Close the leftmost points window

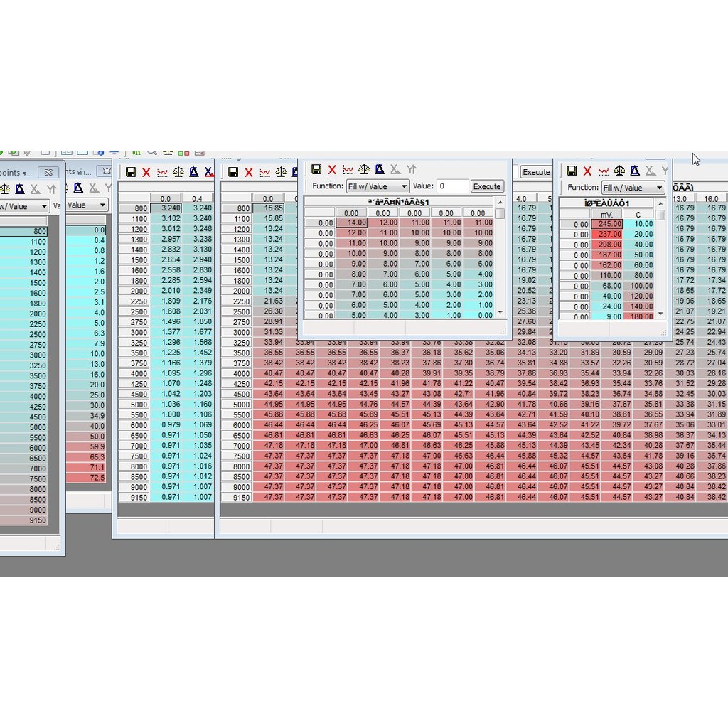[x=48, y=172]
